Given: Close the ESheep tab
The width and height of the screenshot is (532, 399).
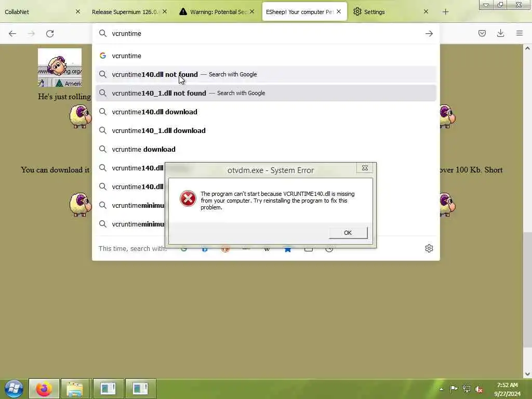Looking at the screenshot, I should 339,11.
